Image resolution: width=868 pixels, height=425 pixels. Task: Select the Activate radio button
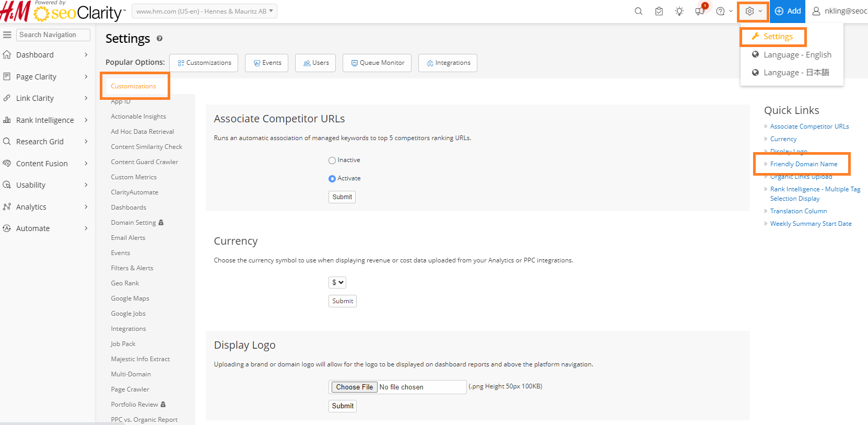coord(332,179)
